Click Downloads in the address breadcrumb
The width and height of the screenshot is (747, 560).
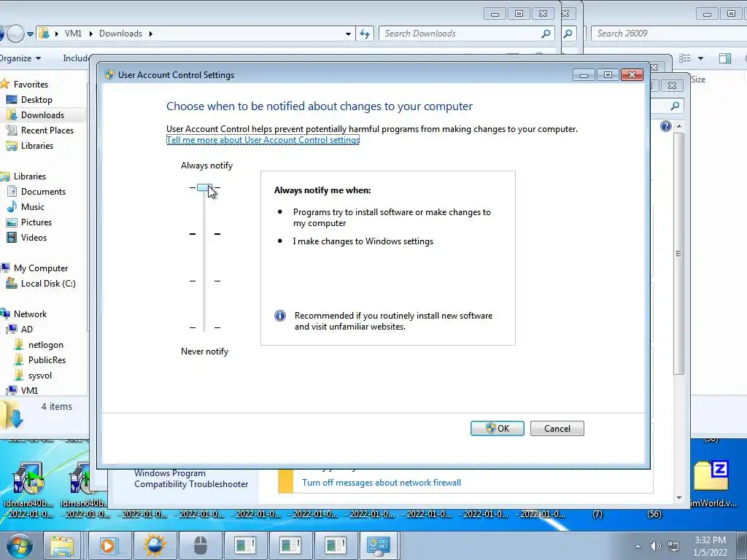pos(120,34)
